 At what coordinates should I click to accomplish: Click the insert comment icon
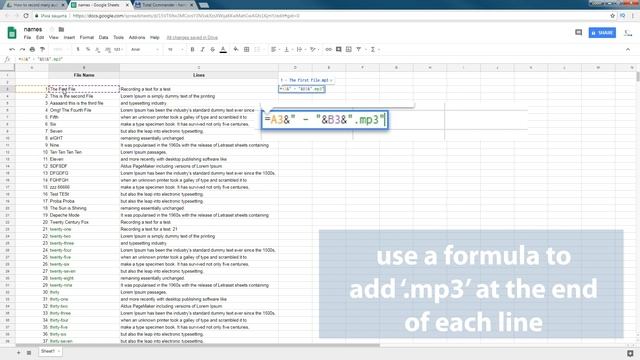pyautogui.click(x=338, y=49)
